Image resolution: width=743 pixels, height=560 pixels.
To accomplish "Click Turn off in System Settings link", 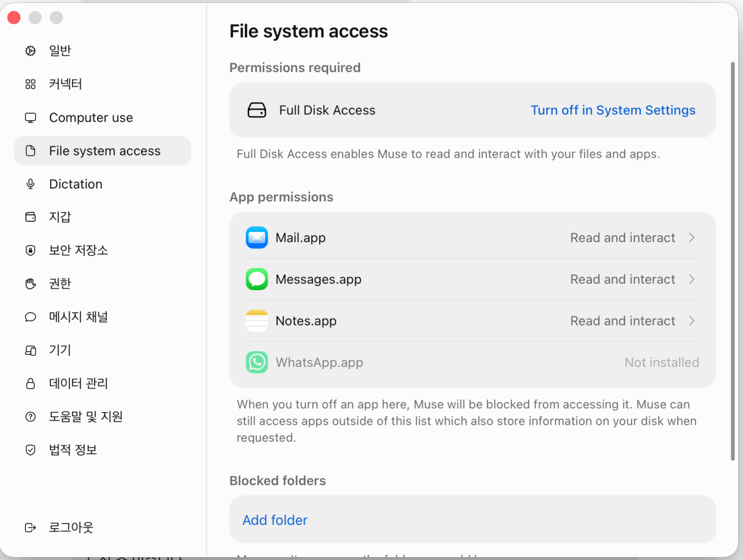I will 613,110.
